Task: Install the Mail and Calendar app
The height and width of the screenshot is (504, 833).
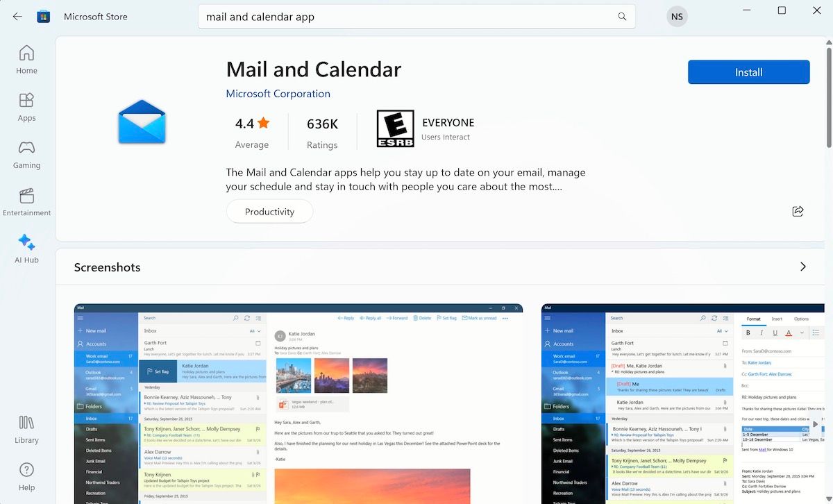Action: tap(748, 72)
